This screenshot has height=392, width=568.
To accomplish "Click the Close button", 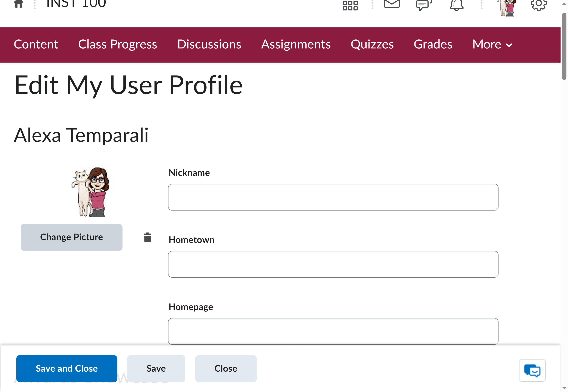I will point(226,368).
